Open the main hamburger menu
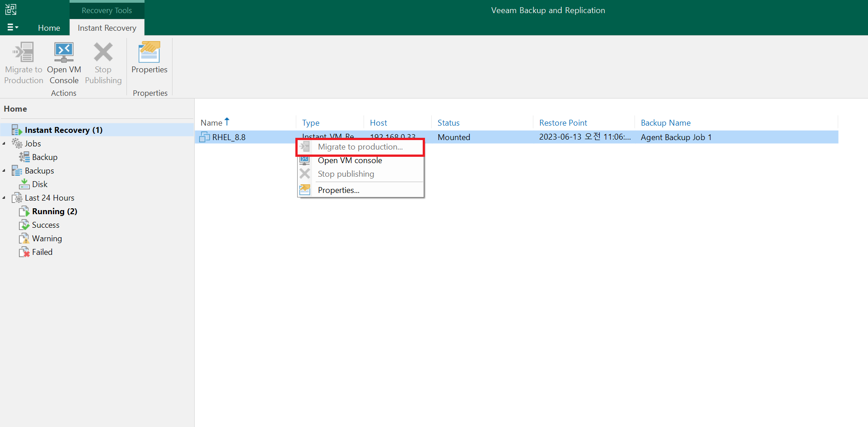The width and height of the screenshot is (868, 427). point(13,28)
